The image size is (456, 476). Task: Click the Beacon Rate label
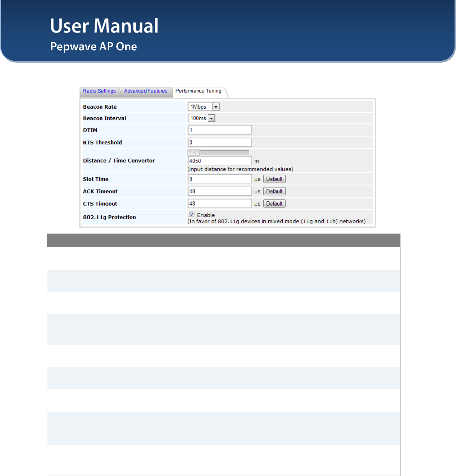100,107
